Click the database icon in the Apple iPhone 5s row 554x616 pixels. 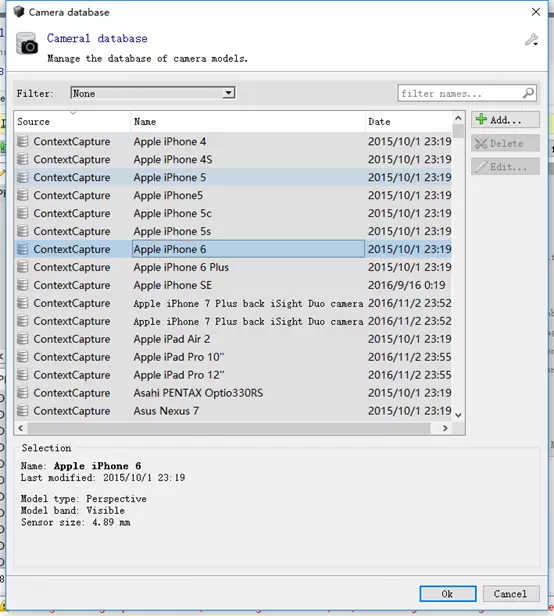point(23,231)
